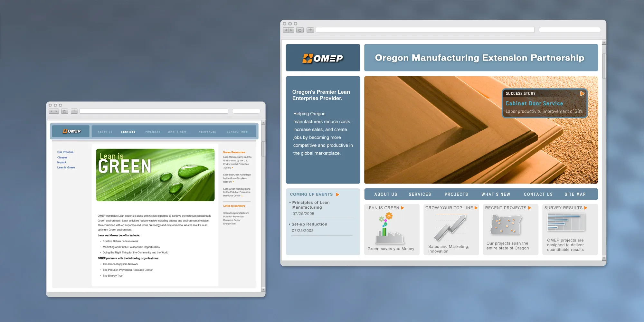Click Coming Up Events orange arrow
The height and width of the screenshot is (322, 644).
(x=337, y=194)
